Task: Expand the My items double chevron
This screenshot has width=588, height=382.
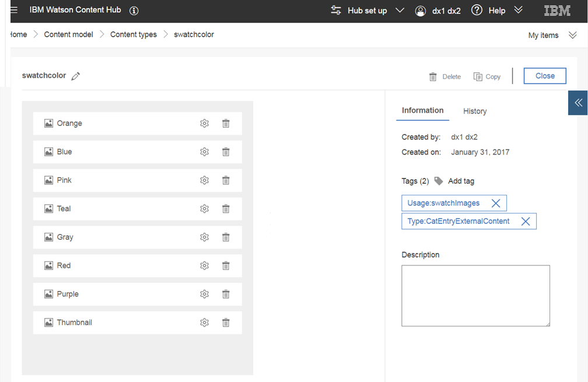Action: pos(572,35)
